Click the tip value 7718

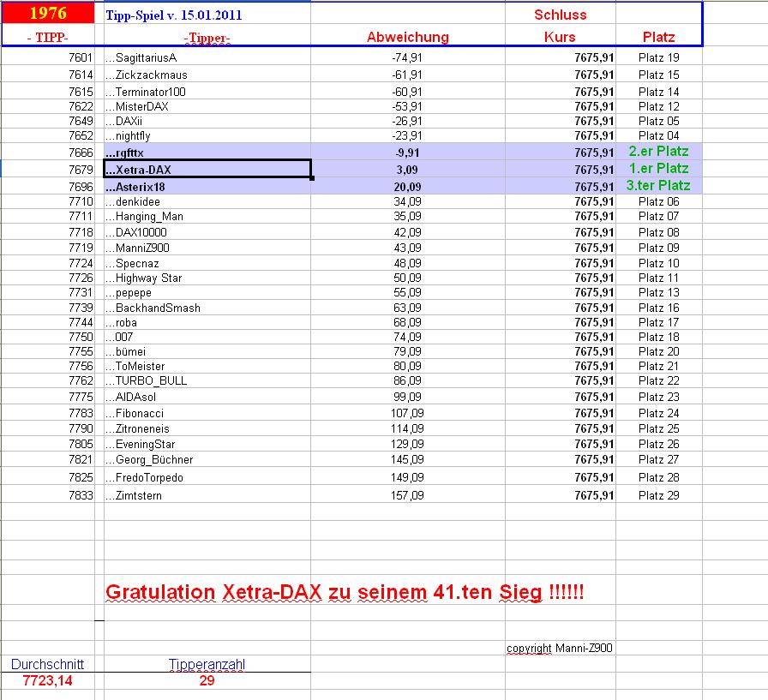click(x=81, y=232)
